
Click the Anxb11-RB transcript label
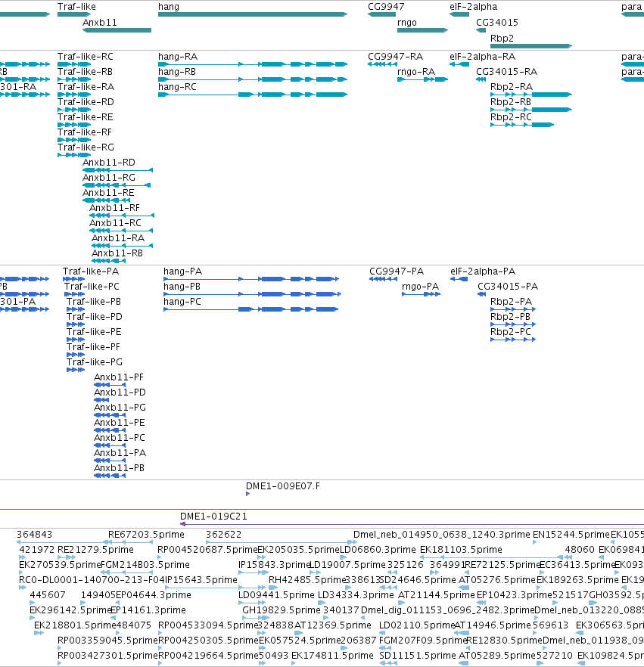[x=117, y=253]
